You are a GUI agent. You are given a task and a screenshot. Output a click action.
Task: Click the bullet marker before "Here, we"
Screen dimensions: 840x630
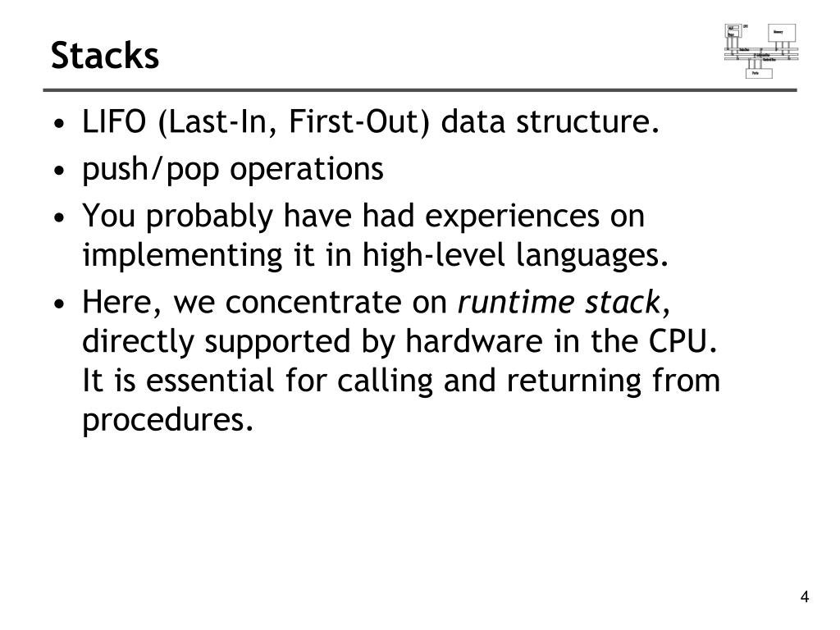59,304
